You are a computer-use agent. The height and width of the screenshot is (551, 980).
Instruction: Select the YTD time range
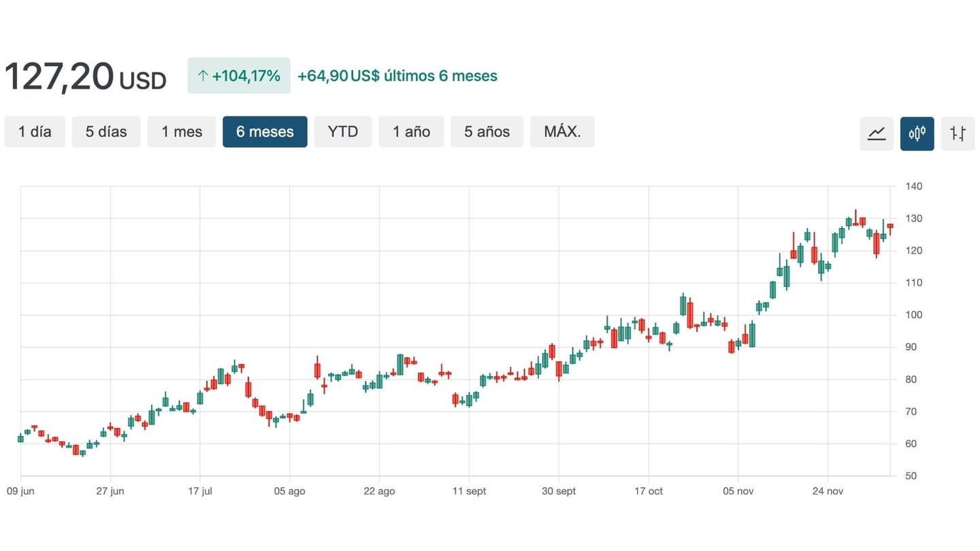coord(343,132)
